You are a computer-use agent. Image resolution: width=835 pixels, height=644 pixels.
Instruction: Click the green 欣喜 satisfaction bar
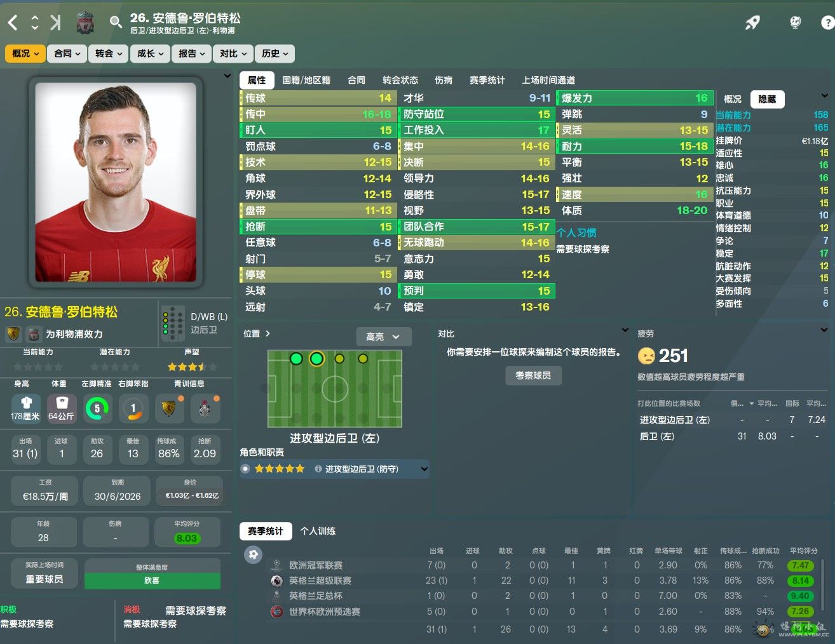pos(153,580)
